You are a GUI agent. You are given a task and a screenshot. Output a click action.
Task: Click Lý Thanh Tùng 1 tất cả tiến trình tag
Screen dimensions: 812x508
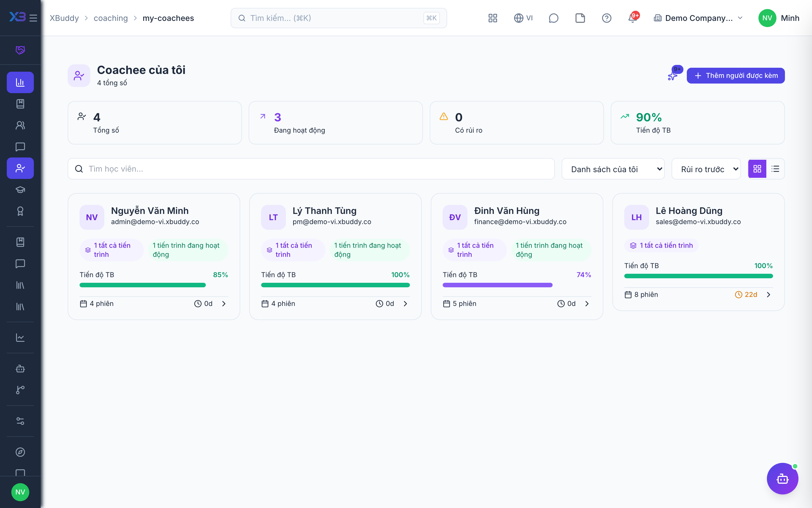(x=293, y=250)
